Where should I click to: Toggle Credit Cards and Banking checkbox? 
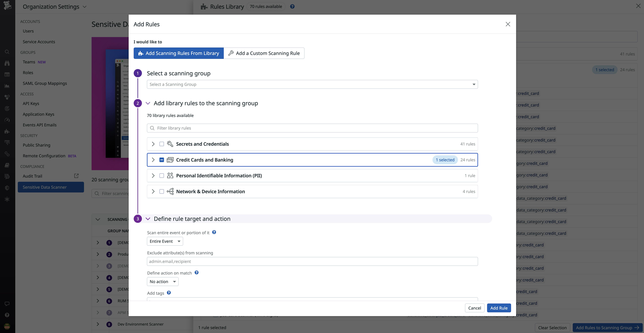coord(162,160)
